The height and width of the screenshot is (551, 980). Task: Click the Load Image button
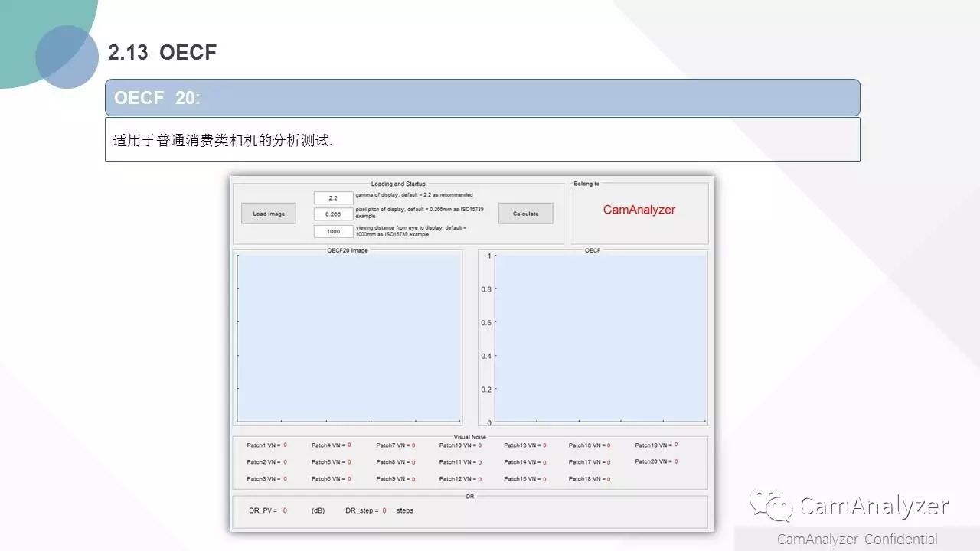point(269,214)
